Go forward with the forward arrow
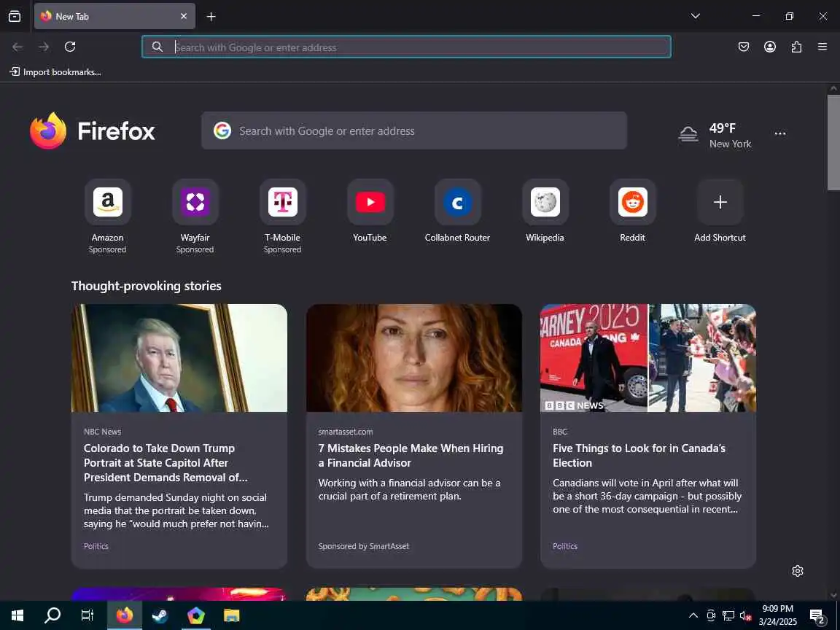Viewport: 840px width, 630px height. (44, 47)
